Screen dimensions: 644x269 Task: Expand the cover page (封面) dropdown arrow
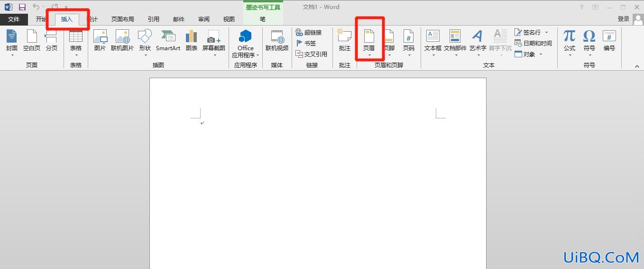pos(12,55)
